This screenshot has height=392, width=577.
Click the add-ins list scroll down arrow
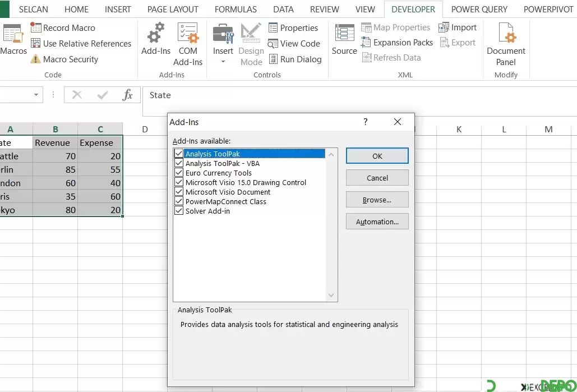(331, 295)
